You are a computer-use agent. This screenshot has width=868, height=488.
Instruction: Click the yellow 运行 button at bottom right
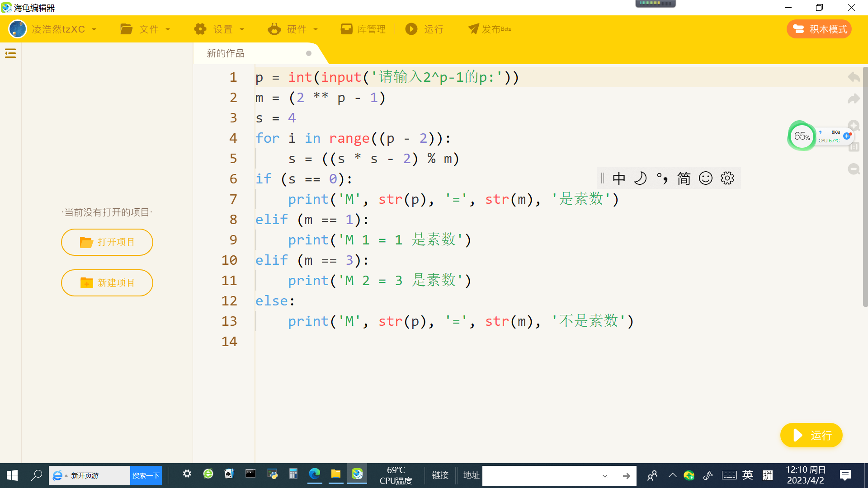coord(811,435)
